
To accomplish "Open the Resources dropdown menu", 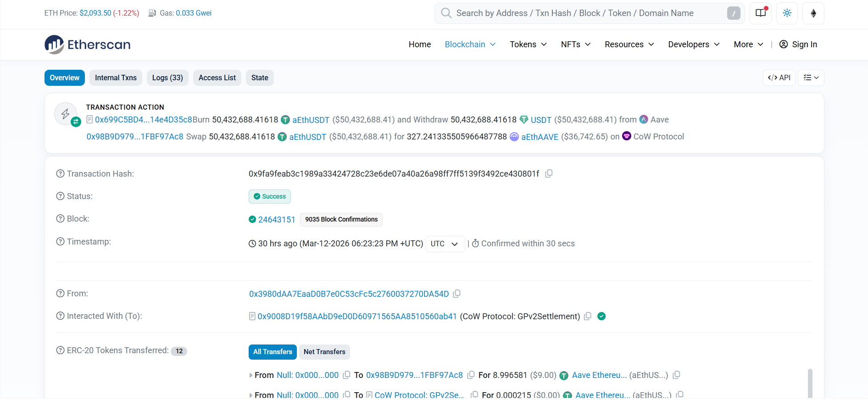I will 629,44.
